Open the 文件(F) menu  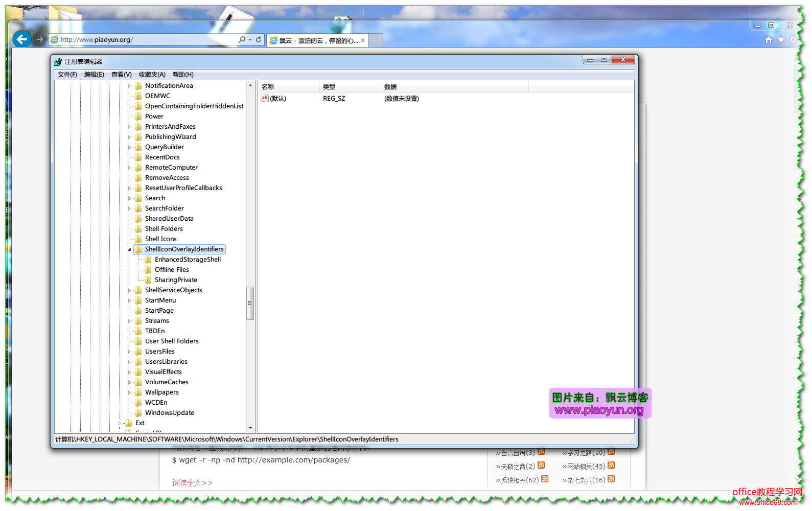pyautogui.click(x=67, y=75)
